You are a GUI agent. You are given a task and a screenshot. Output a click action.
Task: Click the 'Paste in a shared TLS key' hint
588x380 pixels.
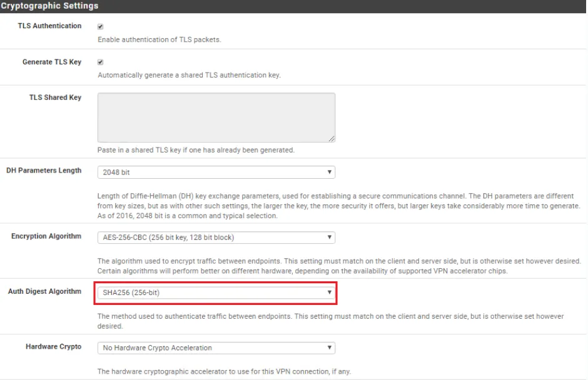pyautogui.click(x=196, y=150)
